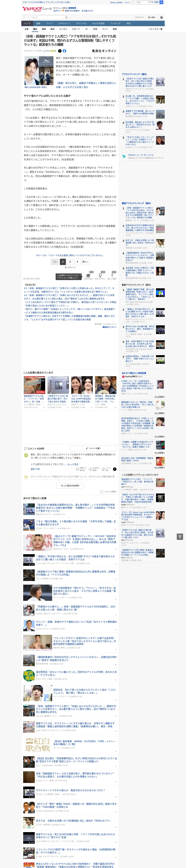Share article on Facebook icon
Screen dimensions: 186x868
[64, 51]
